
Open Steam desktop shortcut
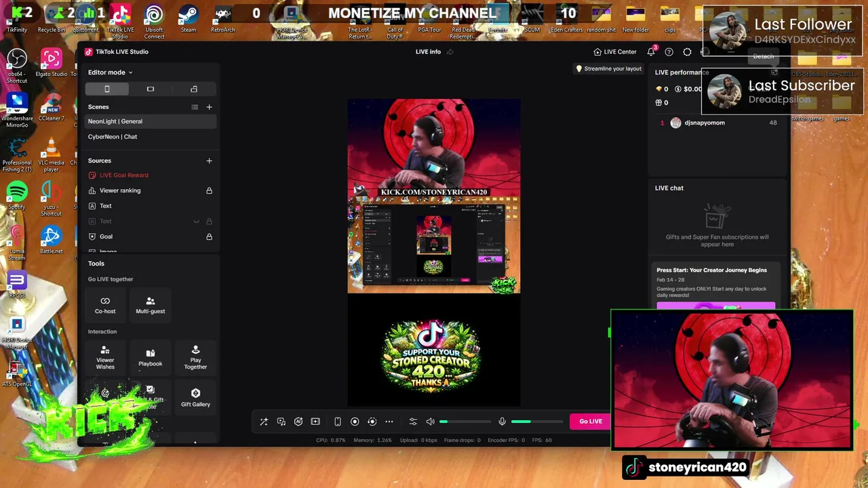pyautogui.click(x=189, y=19)
